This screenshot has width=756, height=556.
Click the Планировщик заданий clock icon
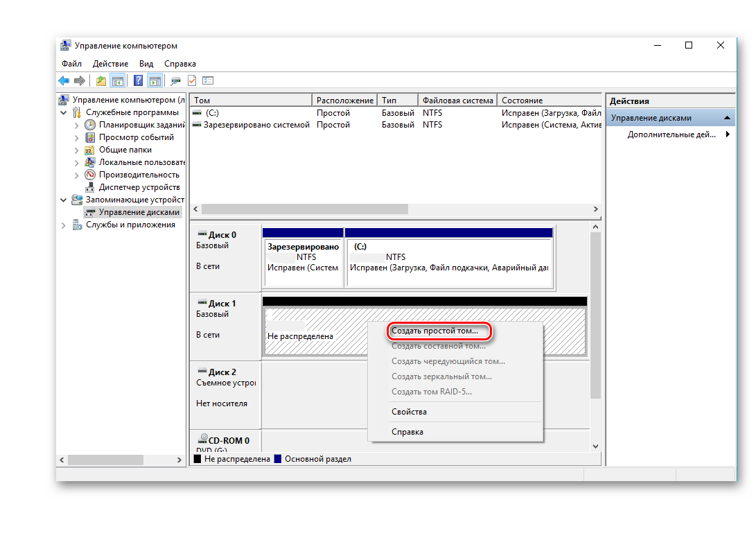click(x=89, y=125)
